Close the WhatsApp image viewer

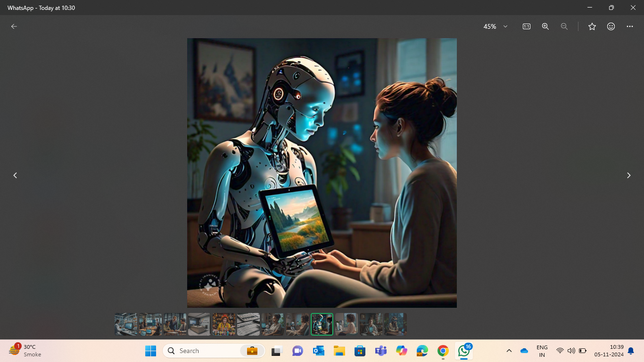tap(633, 8)
